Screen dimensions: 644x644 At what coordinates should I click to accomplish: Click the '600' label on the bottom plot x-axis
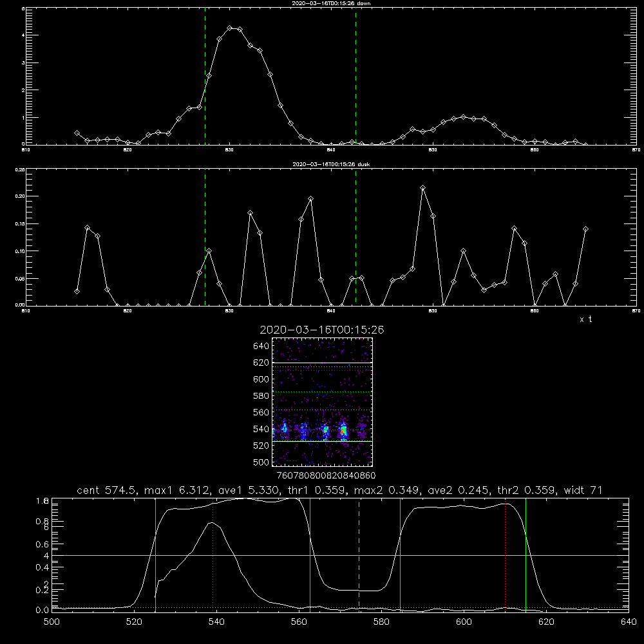[x=464, y=622]
